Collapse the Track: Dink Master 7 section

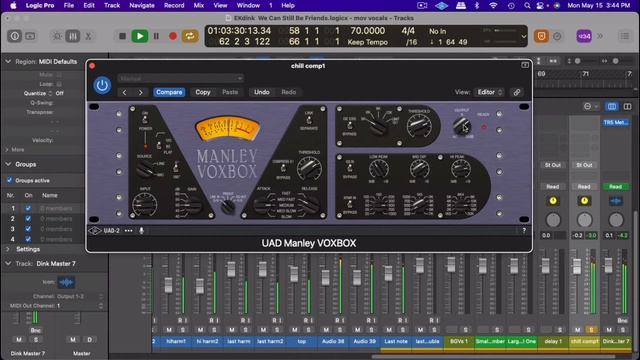point(8,264)
